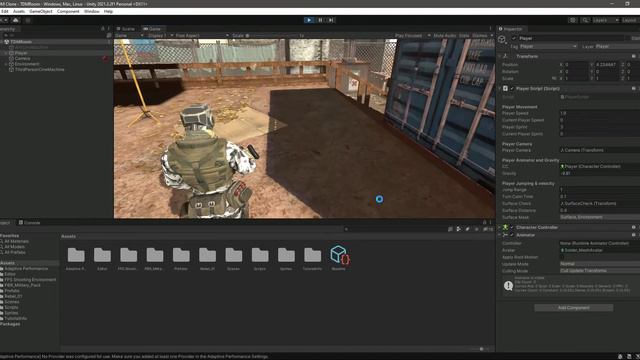
Task: Toggle Mute Audio in game view
Action: click(444, 36)
